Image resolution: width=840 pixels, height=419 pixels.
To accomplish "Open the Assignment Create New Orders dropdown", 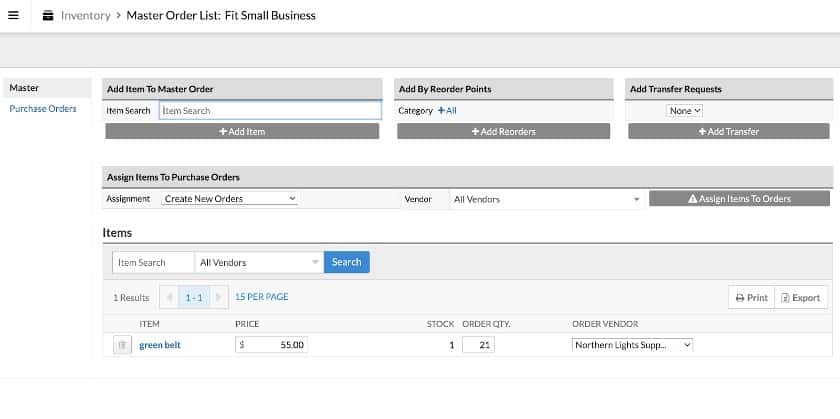I will pyautogui.click(x=229, y=199).
